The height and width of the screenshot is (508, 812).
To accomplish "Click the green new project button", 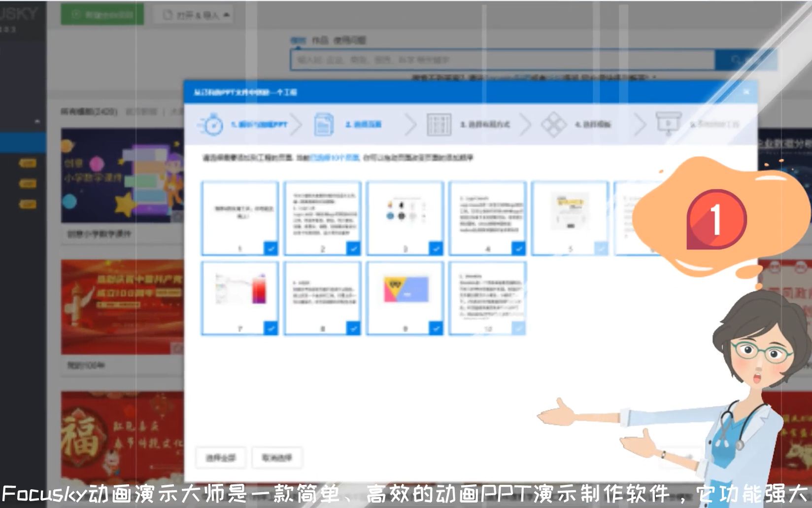I will (x=102, y=14).
